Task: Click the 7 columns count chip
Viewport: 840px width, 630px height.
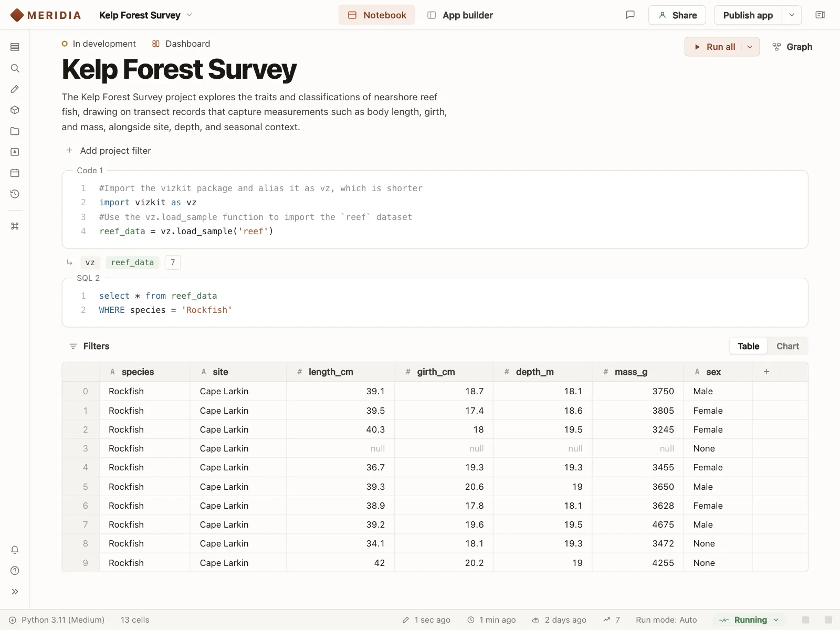Action: coord(173,262)
